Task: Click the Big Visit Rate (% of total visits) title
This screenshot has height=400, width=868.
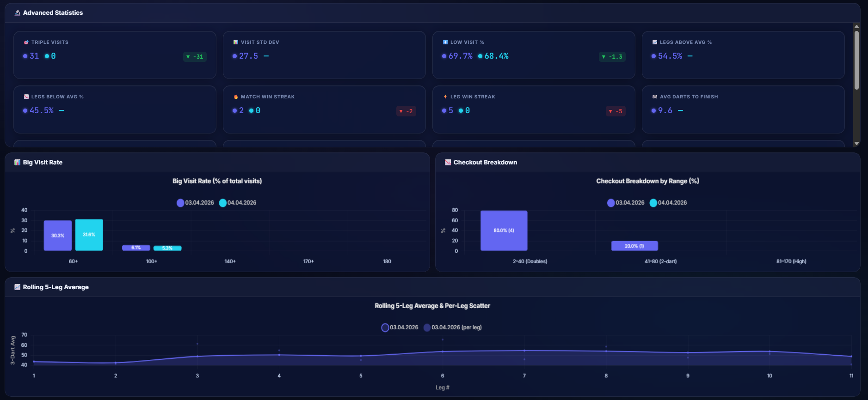Action: [x=217, y=181]
